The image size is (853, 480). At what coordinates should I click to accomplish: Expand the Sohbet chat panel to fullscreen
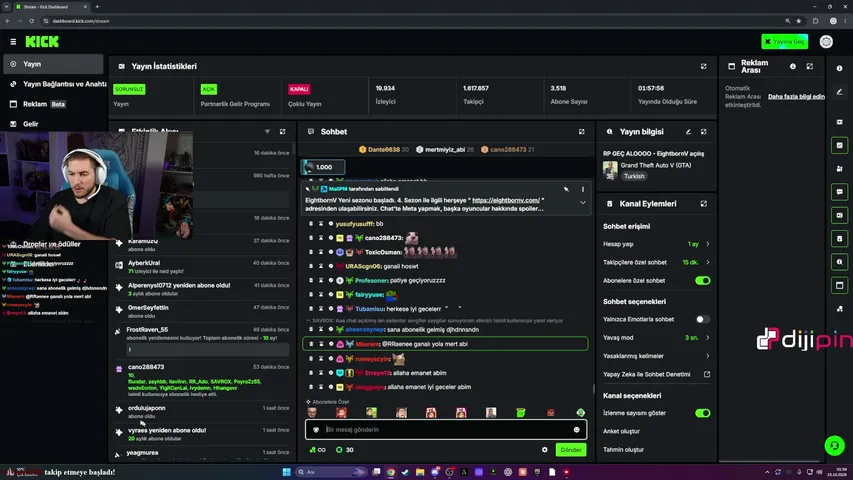pos(582,132)
